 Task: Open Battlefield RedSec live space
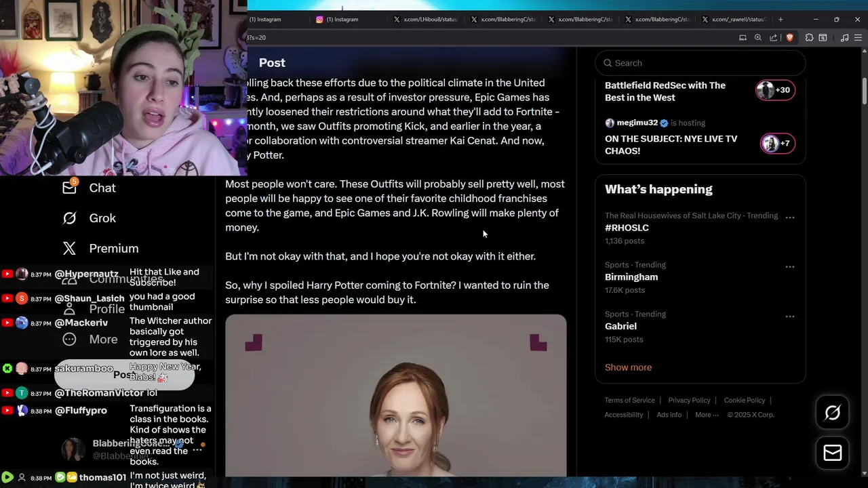click(x=665, y=91)
